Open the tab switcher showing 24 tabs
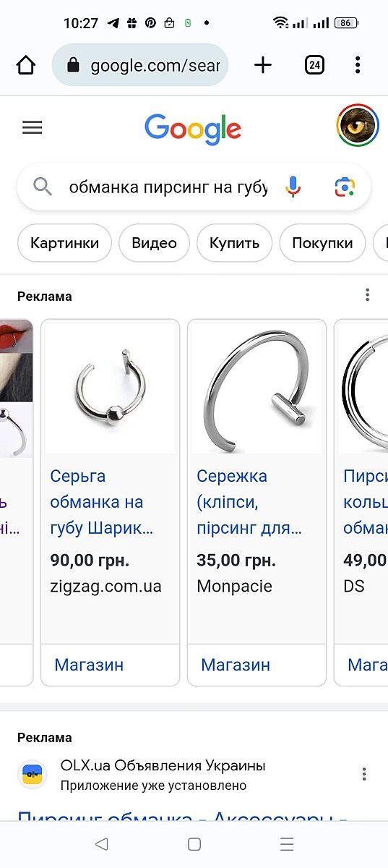Viewport: 388px width, 868px height. [x=314, y=65]
